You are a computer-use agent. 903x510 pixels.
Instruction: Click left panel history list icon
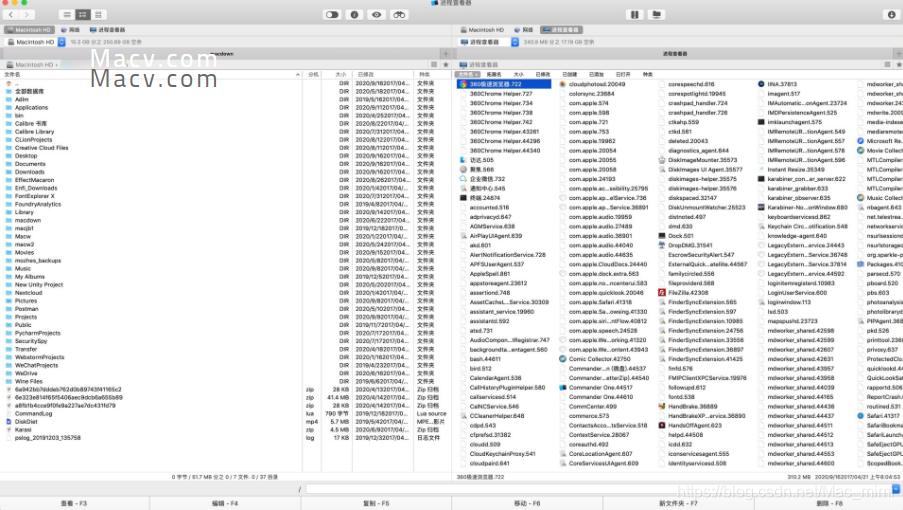[434, 64]
